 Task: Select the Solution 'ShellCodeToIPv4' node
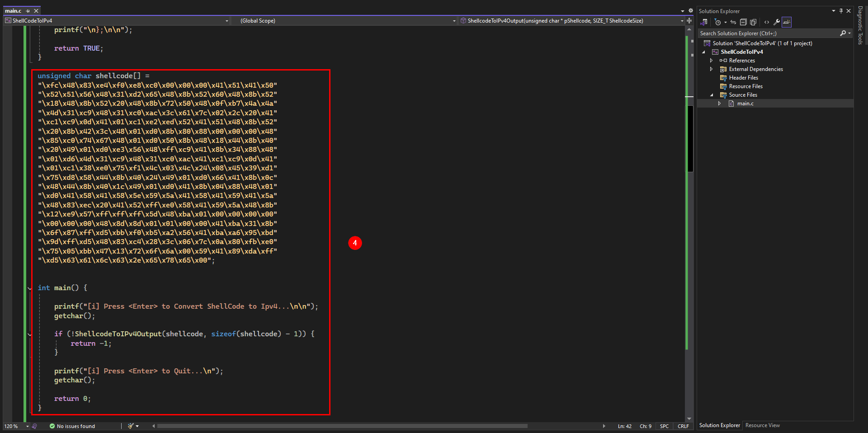762,43
